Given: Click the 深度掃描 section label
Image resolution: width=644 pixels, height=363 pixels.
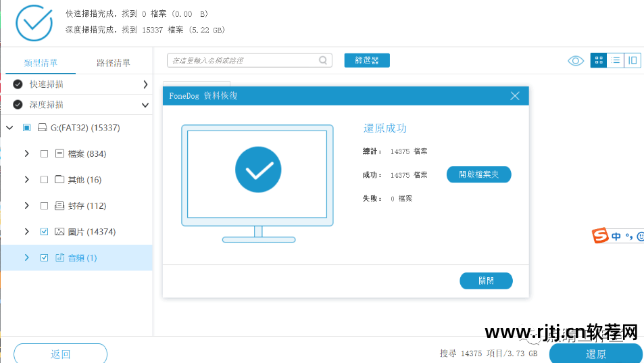Looking at the screenshot, I should point(47,105).
